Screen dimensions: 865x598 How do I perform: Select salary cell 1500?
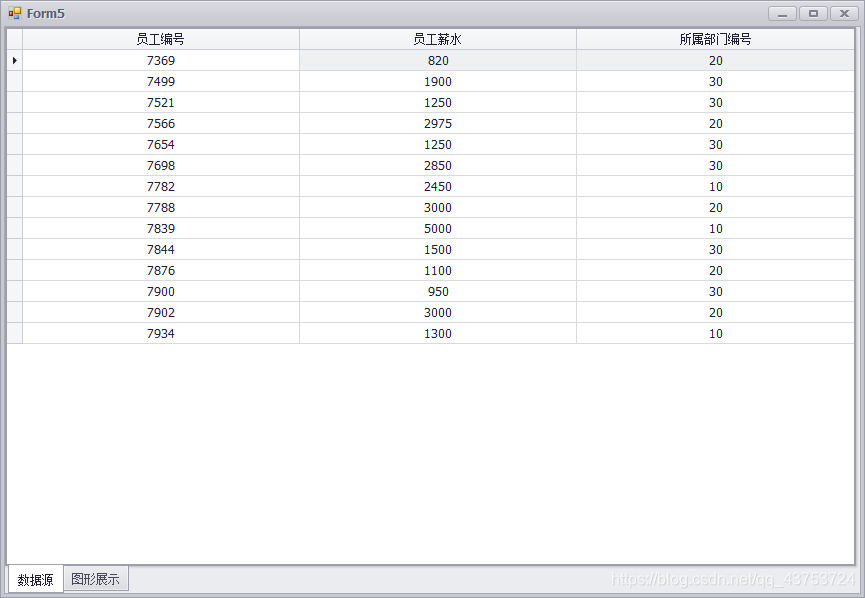point(437,249)
